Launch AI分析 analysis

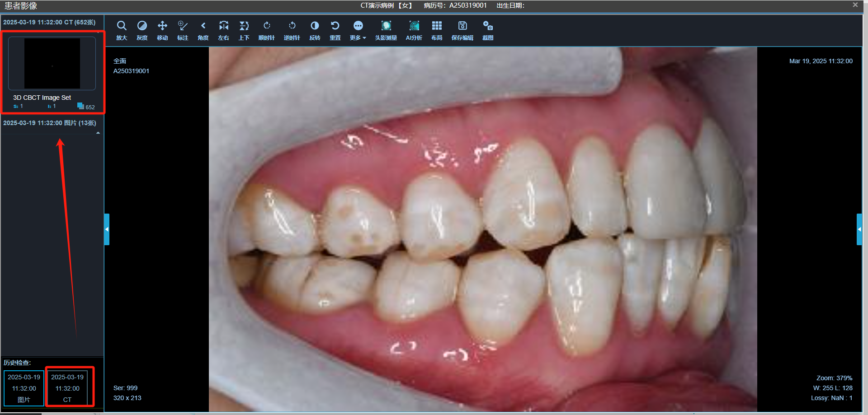(x=413, y=30)
